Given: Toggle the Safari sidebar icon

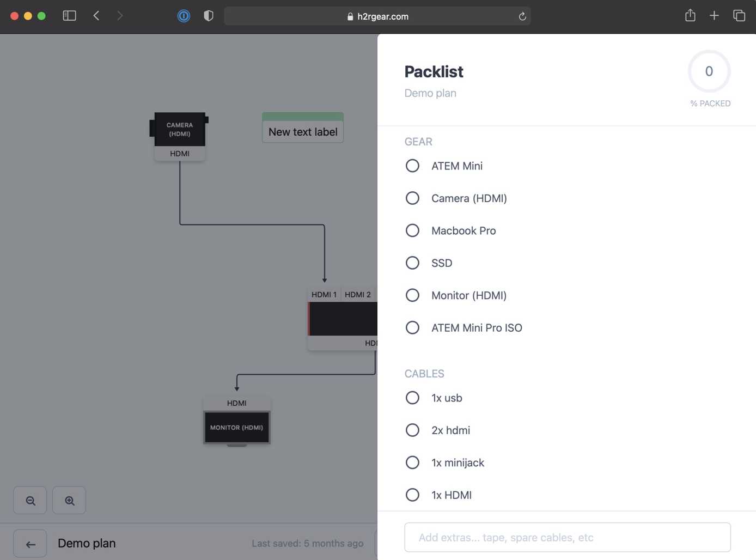Looking at the screenshot, I should click(x=69, y=16).
